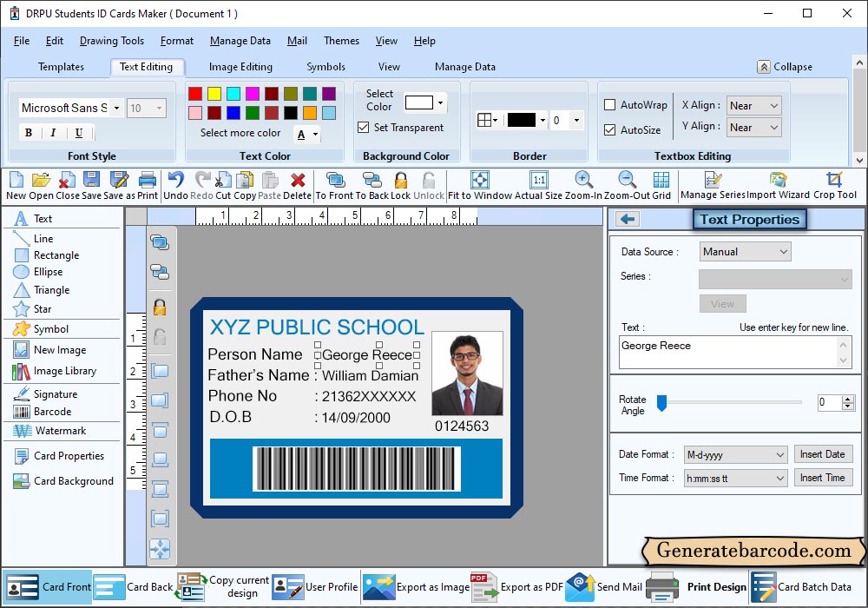
Task: Cut the selected object
Action: (x=223, y=186)
